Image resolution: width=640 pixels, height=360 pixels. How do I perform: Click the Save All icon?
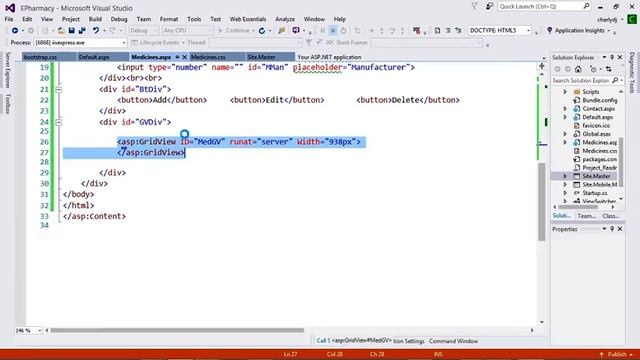pos(82,31)
